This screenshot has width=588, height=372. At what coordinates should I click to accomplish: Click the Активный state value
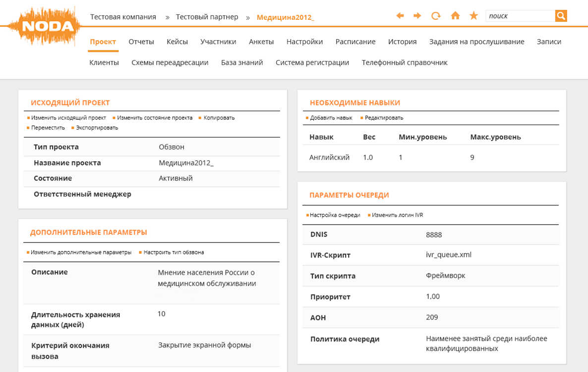pyautogui.click(x=176, y=179)
